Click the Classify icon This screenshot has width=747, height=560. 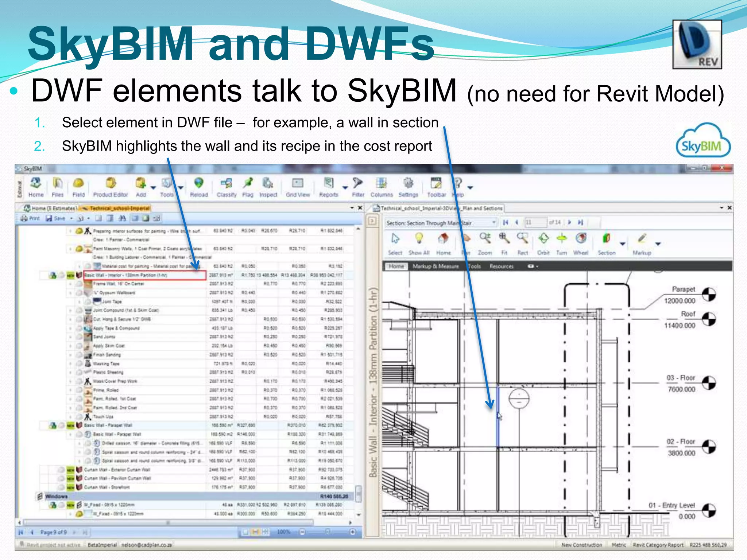(227, 187)
